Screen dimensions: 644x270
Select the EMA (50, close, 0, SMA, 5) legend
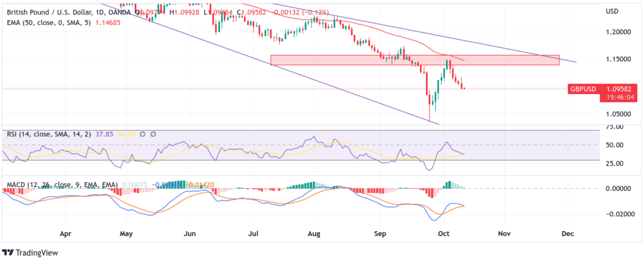point(49,23)
